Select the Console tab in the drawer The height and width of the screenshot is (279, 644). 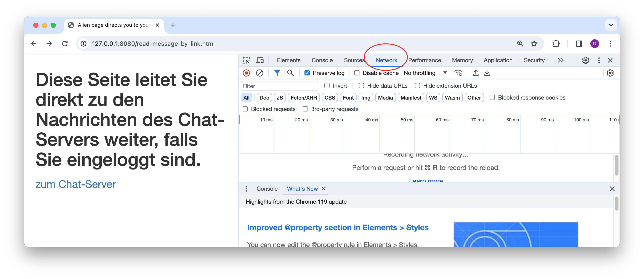click(x=267, y=189)
